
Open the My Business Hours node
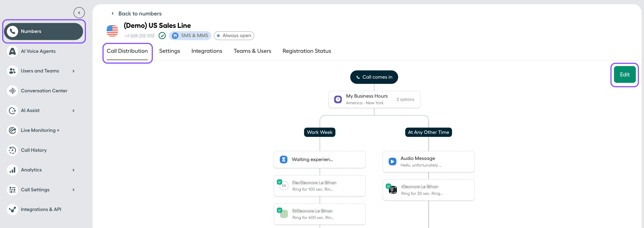(x=374, y=99)
